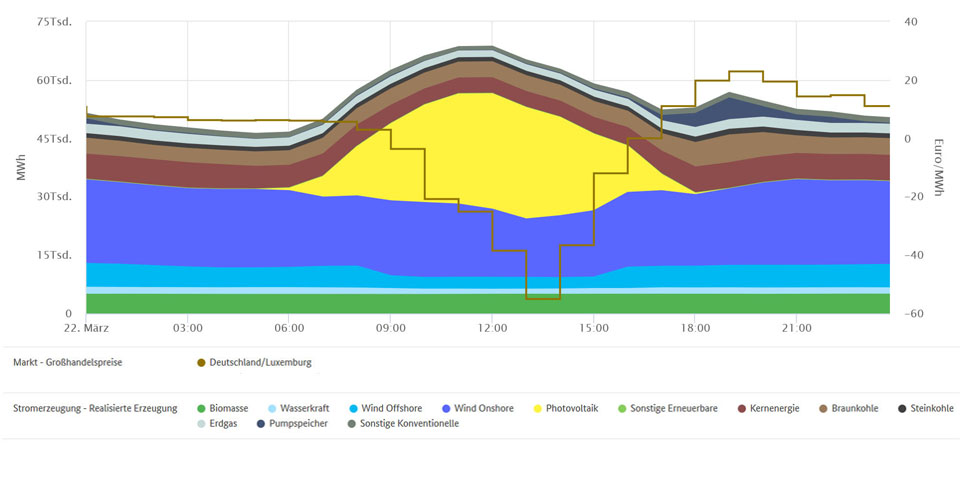960x500 pixels.
Task: Toggle Wind Offshore series in legend
Action: click(386, 408)
